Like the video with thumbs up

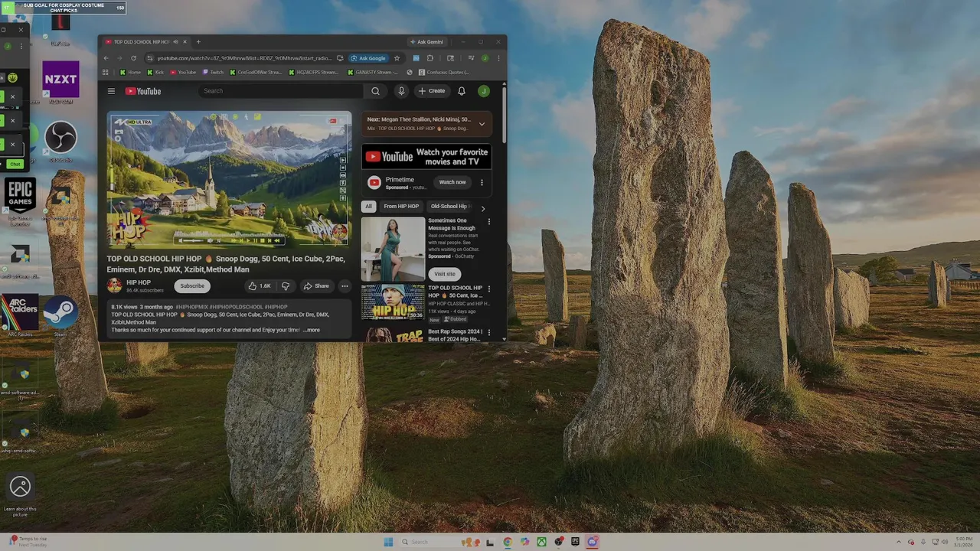point(260,286)
